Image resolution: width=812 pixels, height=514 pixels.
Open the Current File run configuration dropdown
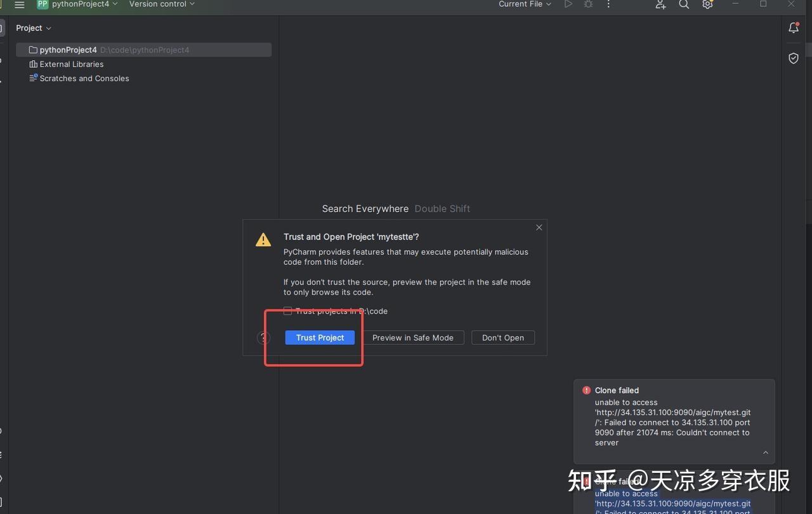[x=524, y=4]
